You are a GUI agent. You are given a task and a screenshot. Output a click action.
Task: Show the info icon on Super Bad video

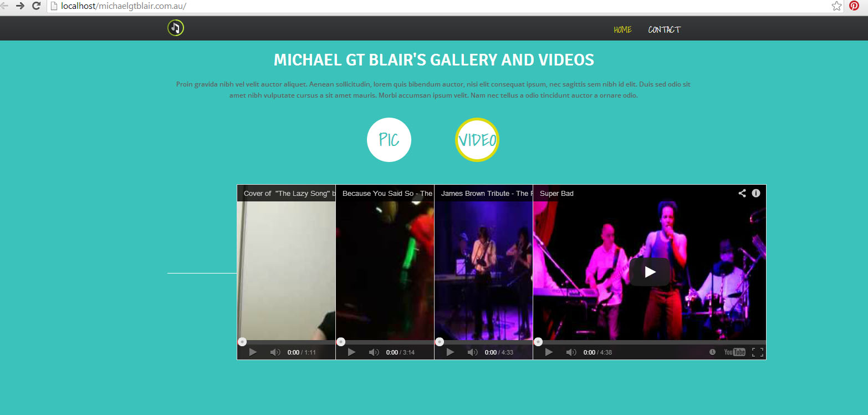pos(756,193)
